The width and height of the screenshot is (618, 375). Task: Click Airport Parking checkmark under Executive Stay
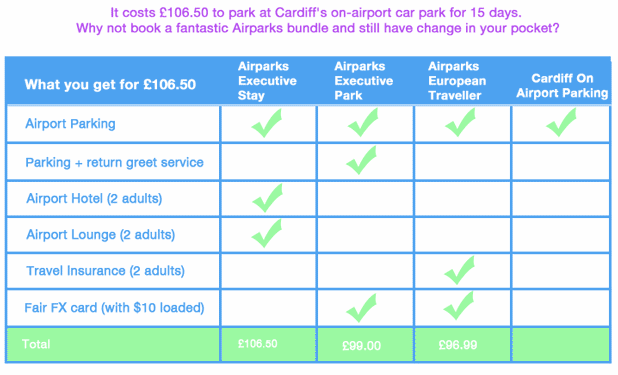267,123
